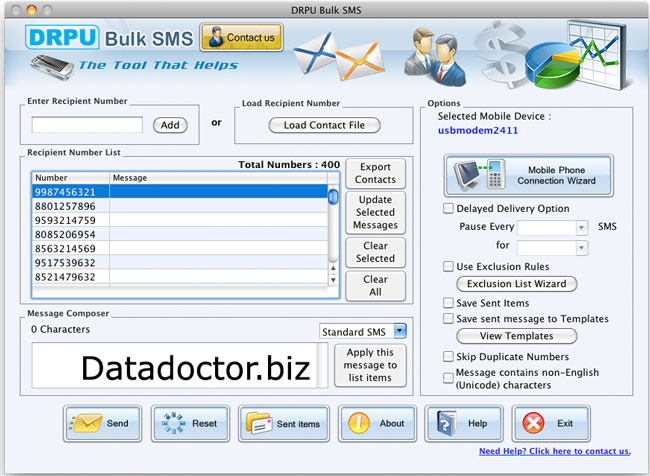The height and width of the screenshot is (476, 650).
Task: Click the computer-phone connection wizard icon
Action: click(480, 175)
